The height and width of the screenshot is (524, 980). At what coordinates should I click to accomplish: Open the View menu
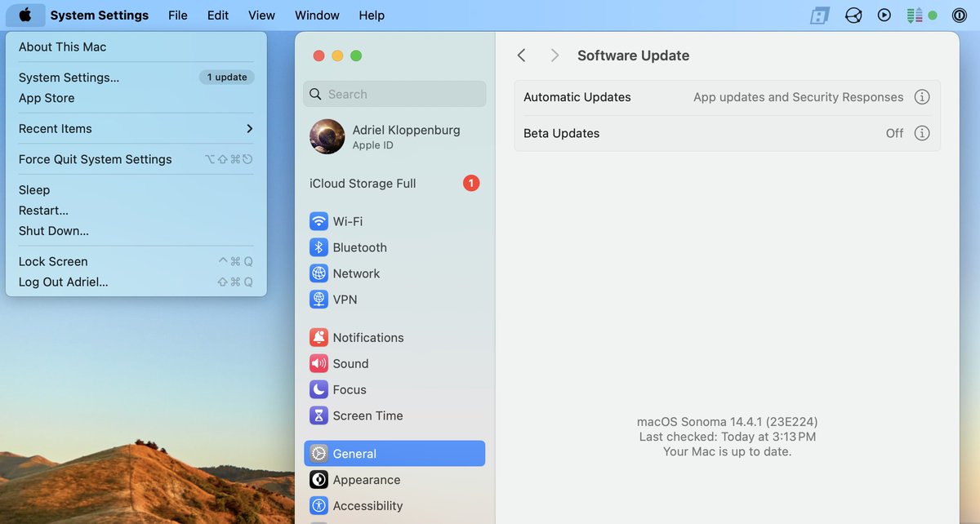point(261,15)
